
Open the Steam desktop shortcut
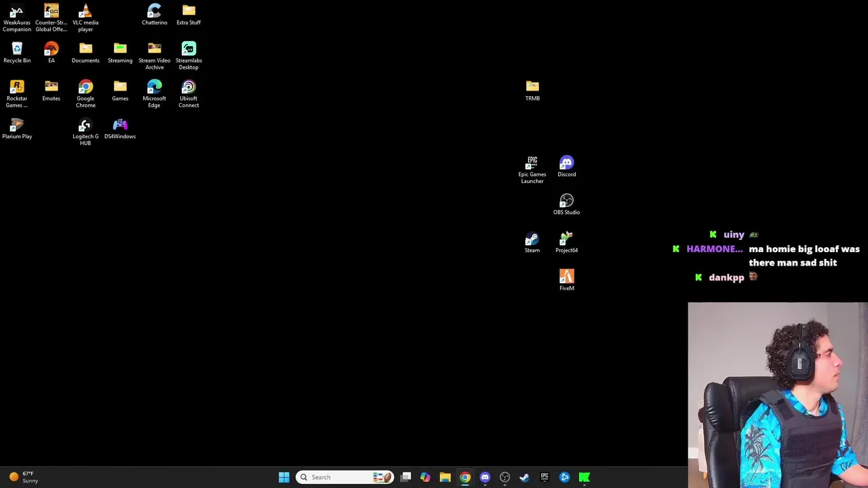click(532, 243)
